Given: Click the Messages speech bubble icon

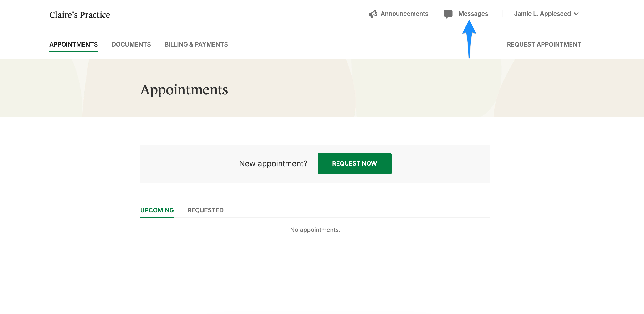Looking at the screenshot, I should [x=448, y=14].
